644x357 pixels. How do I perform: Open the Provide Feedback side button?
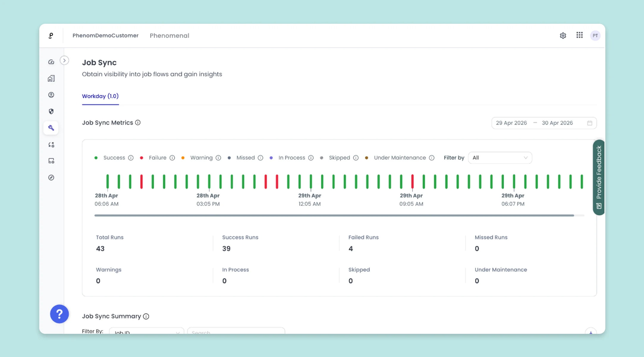pos(599,177)
